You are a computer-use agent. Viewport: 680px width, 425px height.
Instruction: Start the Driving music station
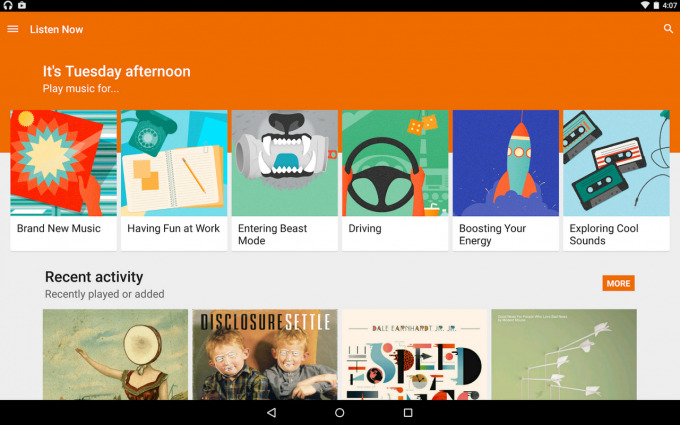coord(395,180)
